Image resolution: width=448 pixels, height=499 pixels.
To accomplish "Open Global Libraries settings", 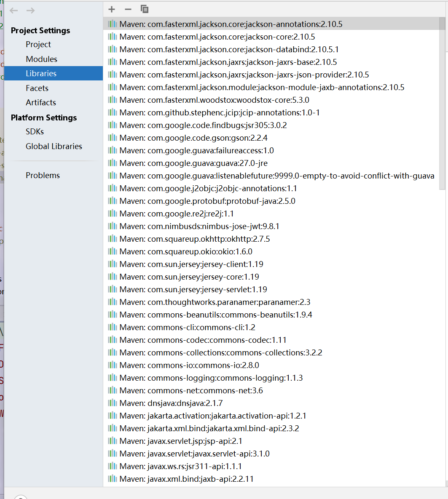I will click(x=54, y=146).
